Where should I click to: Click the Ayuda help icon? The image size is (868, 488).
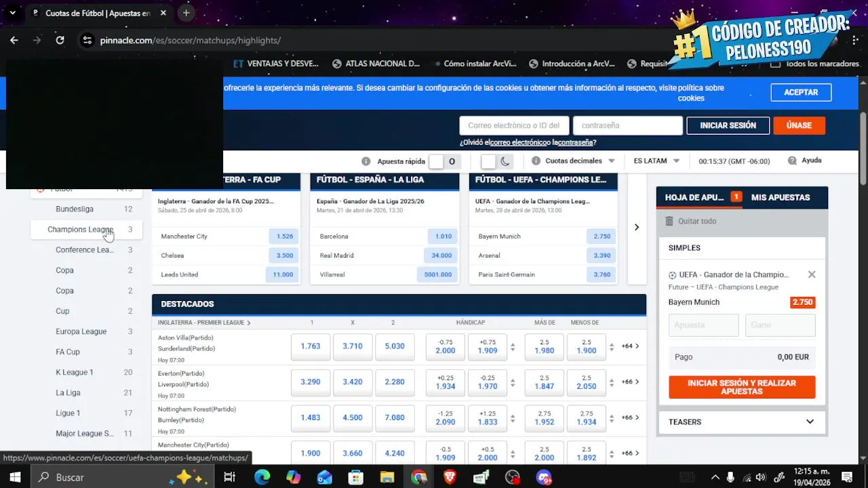[x=792, y=161]
